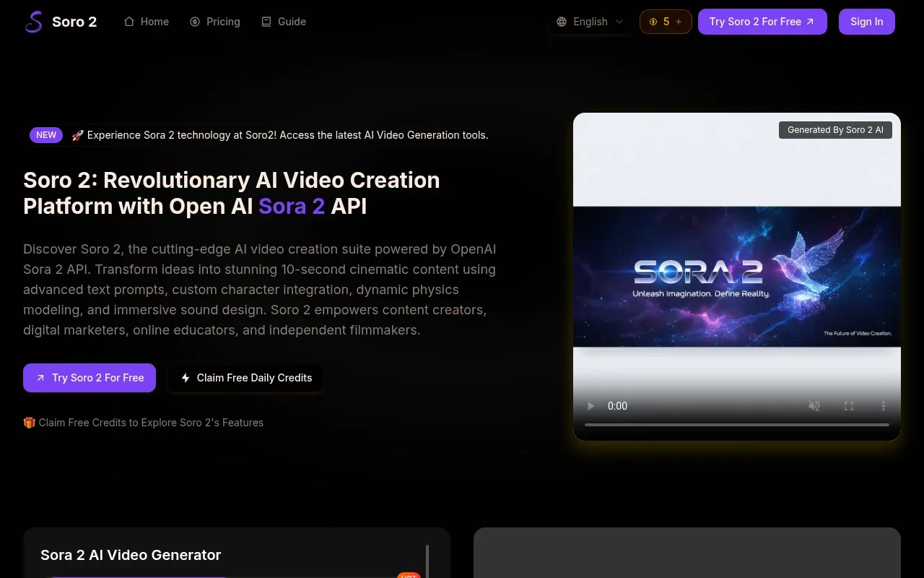This screenshot has width=924, height=578.
Task: Unmute the Sora 2 demo video
Action: tap(814, 406)
